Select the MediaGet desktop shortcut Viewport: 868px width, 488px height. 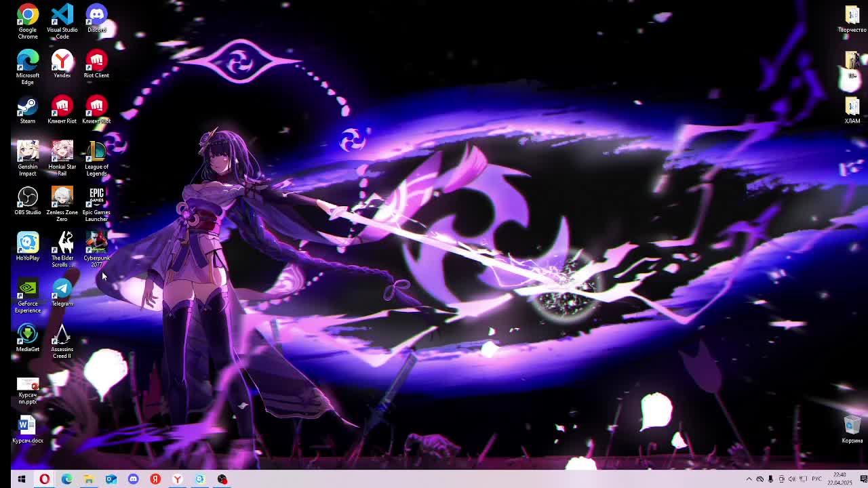click(x=28, y=338)
